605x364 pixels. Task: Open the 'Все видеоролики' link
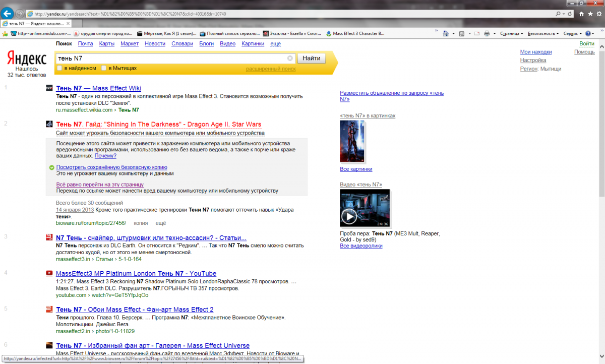361,246
